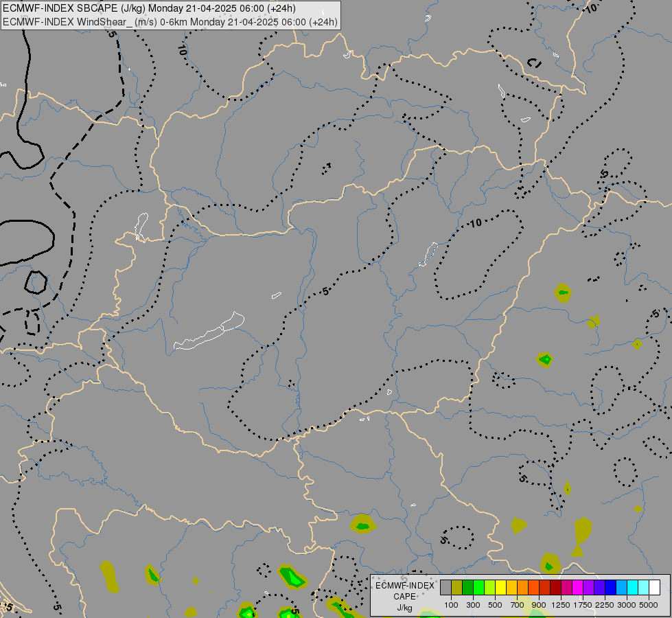The height and width of the screenshot is (618, 672).
Task: Click the gray swatch in the CAPE legend
Action: click(x=445, y=587)
